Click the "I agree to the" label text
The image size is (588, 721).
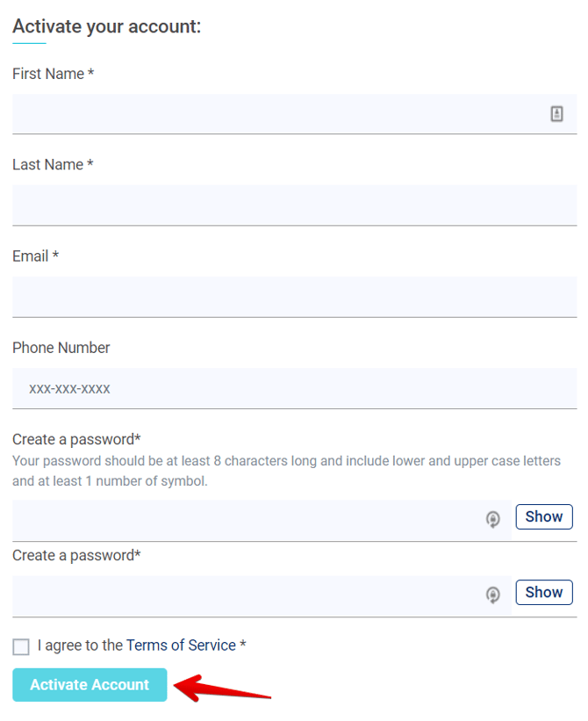point(80,645)
